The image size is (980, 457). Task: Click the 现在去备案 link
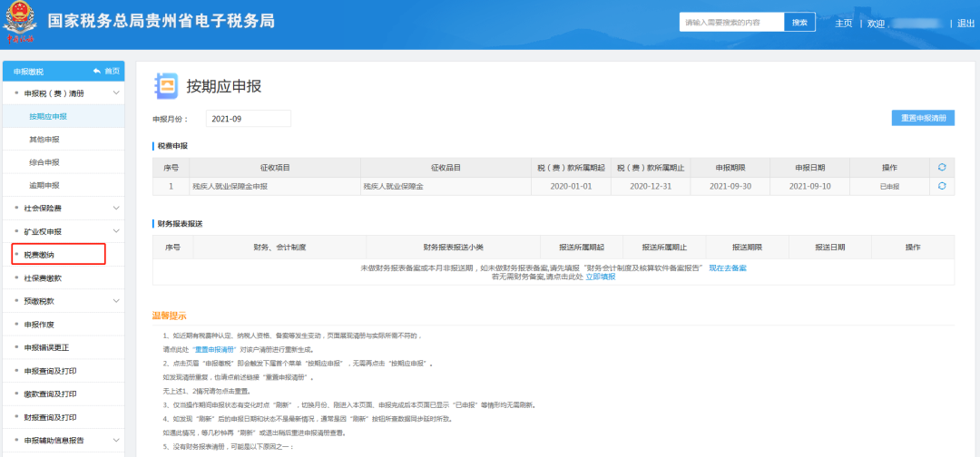(728, 267)
